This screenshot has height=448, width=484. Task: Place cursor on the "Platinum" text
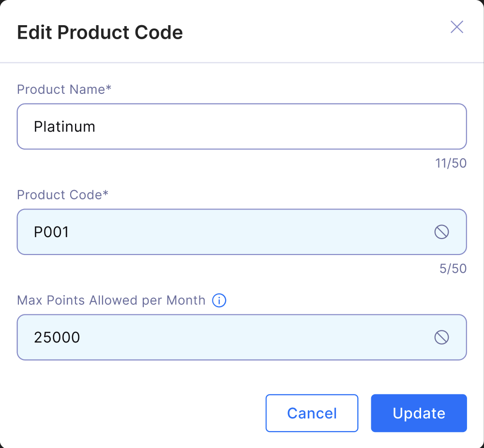[x=64, y=127]
